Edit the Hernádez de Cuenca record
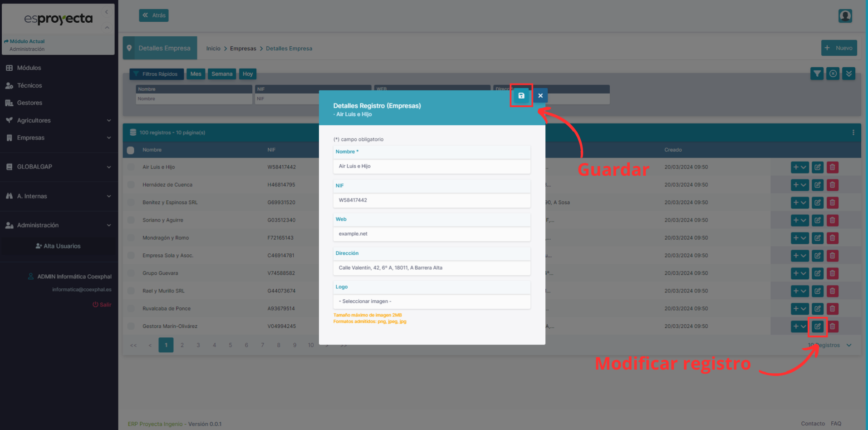This screenshot has width=868, height=430. click(817, 185)
